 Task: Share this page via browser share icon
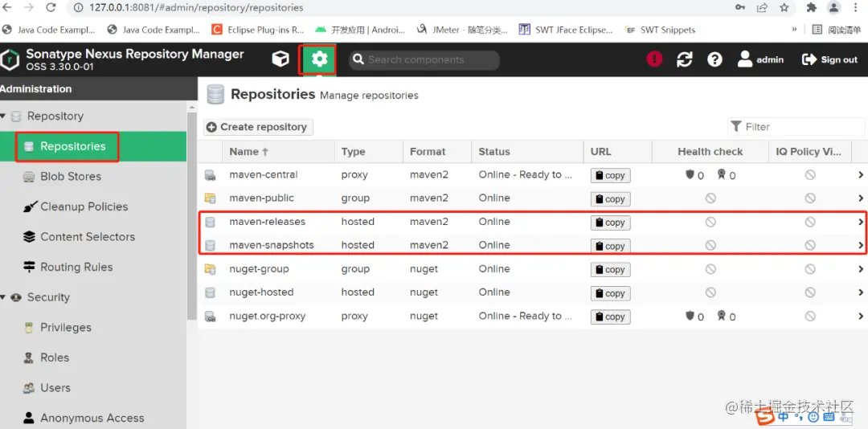(762, 7)
